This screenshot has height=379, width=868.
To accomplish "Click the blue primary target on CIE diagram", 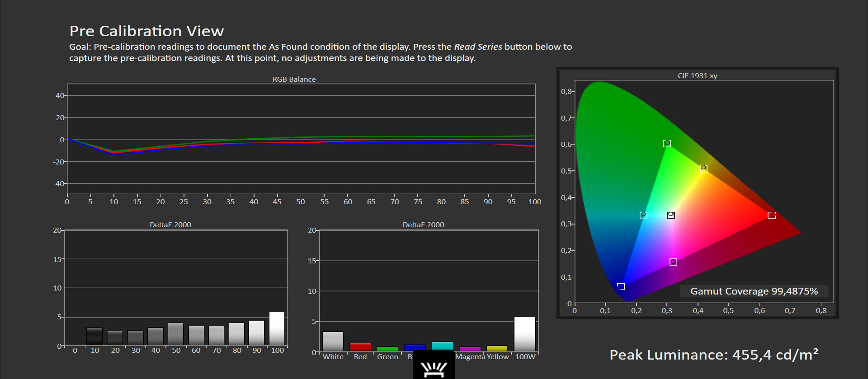I will coord(621,287).
